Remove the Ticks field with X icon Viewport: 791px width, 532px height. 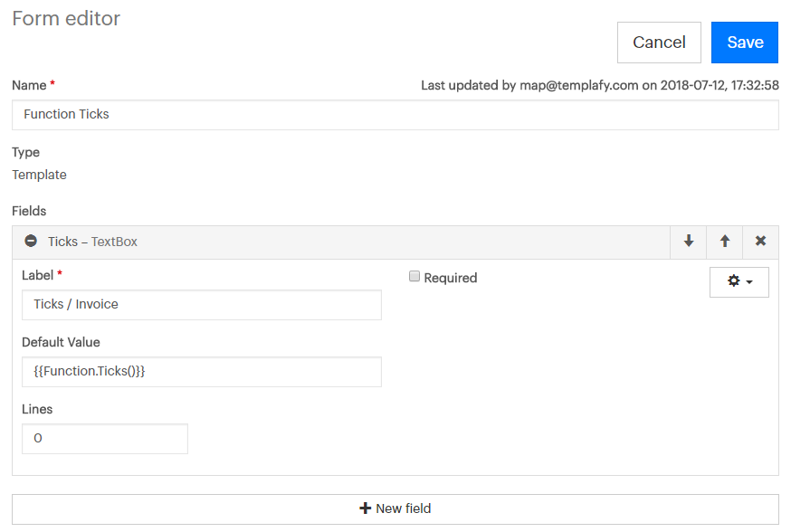tap(760, 242)
